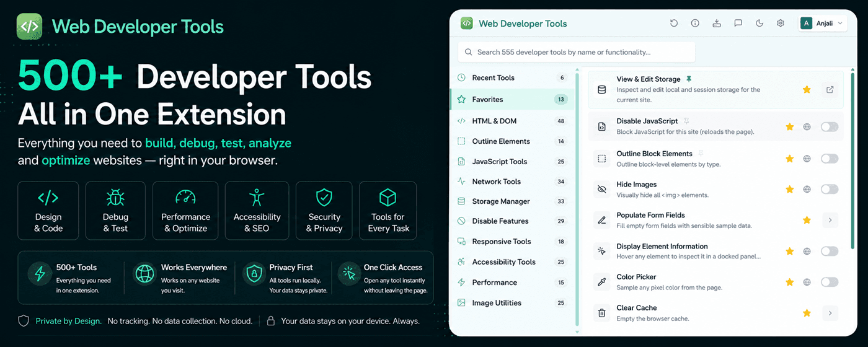Image resolution: width=868 pixels, height=347 pixels.
Task: Click pin icon beside Outline Block Elements
Action: pos(701,153)
